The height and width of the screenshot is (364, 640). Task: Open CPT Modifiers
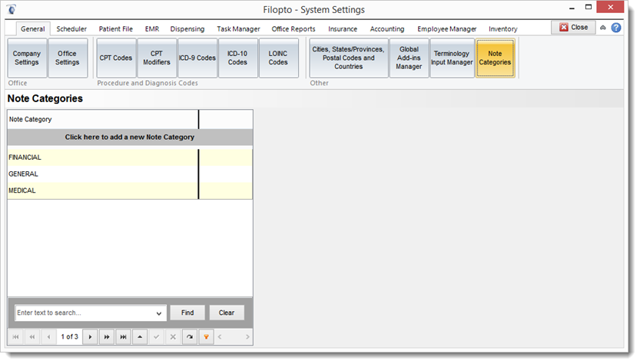click(x=157, y=58)
